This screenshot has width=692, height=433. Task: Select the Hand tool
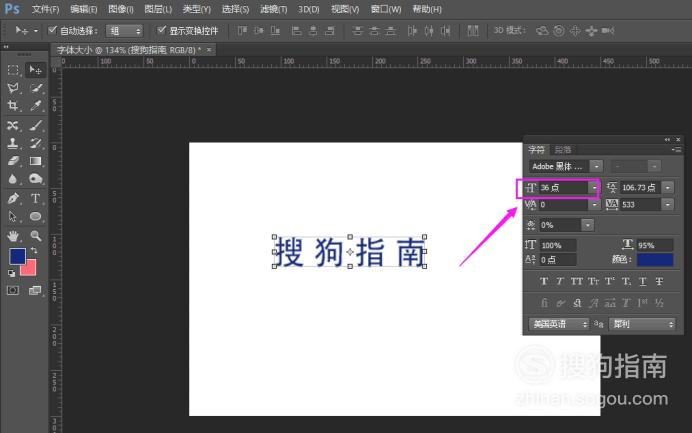pos(13,236)
